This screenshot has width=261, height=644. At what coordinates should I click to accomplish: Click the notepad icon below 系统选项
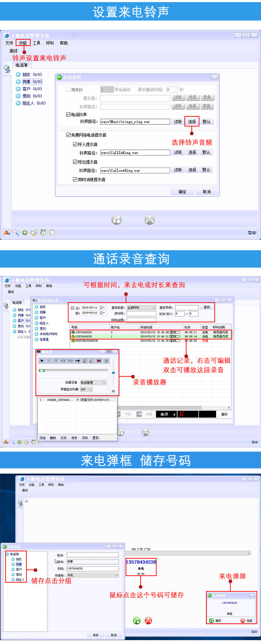point(52,232)
